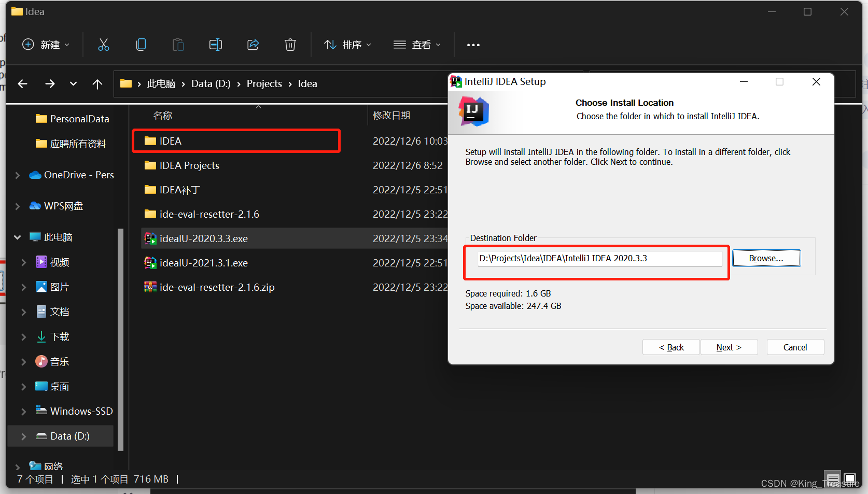This screenshot has height=494, width=868.
Task: Expand the Data (D:) tree node
Action: 24,436
